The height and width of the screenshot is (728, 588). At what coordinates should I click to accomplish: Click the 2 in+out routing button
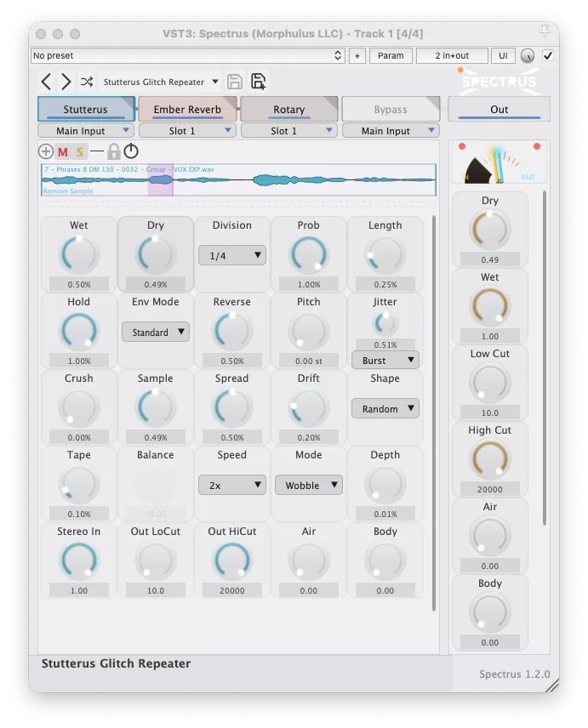(x=452, y=56)
